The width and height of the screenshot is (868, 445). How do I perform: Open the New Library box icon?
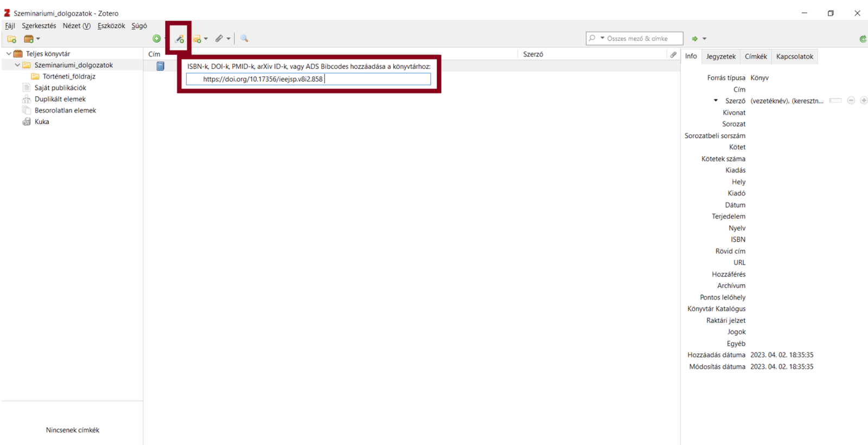click(29, 39)
